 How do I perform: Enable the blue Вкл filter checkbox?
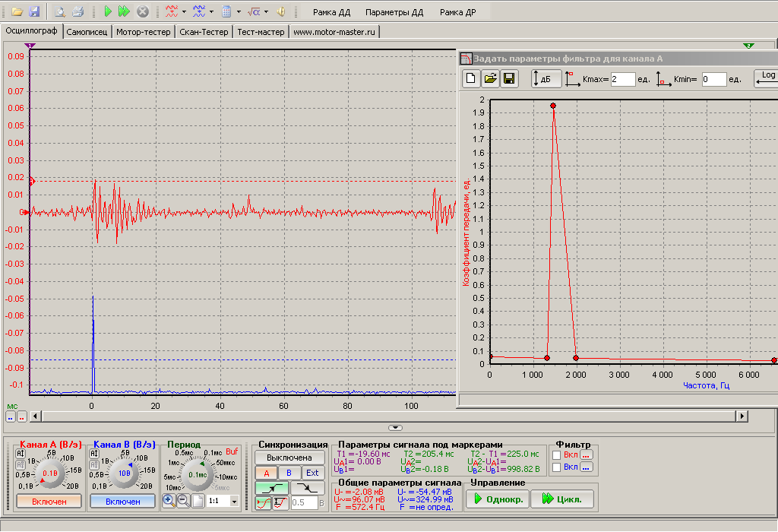[557, 467]
